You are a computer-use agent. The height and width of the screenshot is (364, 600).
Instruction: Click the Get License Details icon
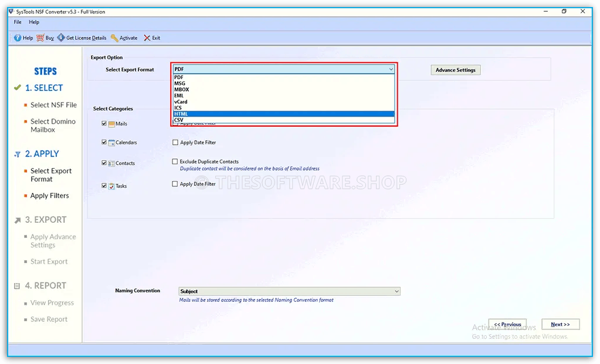tap(61, 38)
